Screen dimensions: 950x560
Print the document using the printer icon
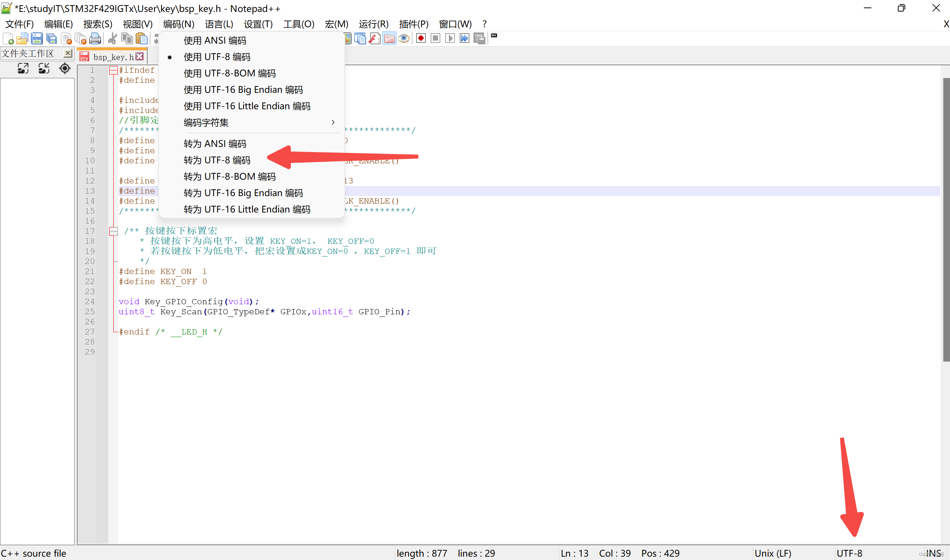(95, 38)
